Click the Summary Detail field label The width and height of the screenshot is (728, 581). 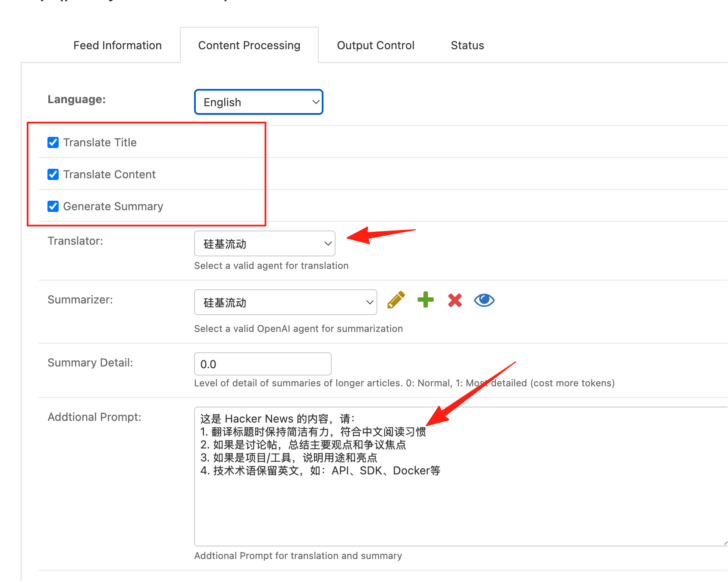(91, 363)
